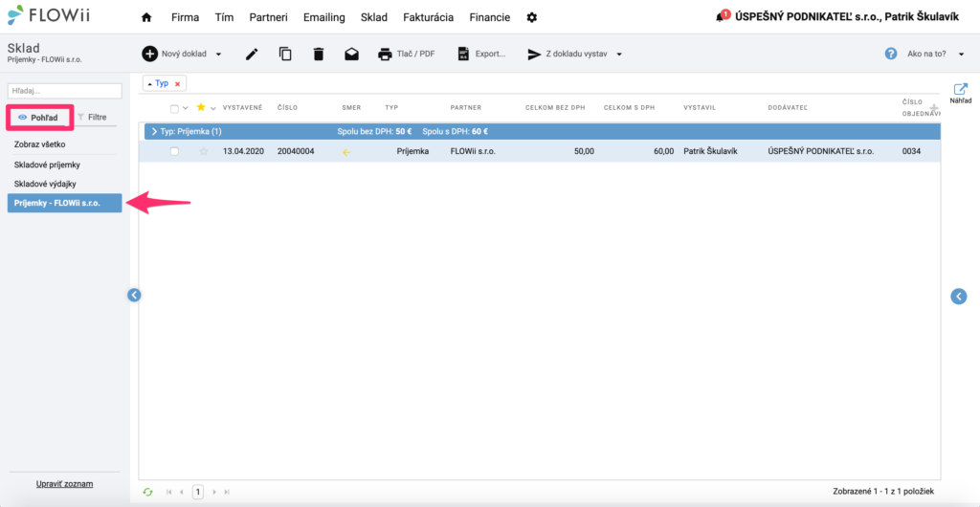Screen dimensions: 980x507
Task: Click the Ako na to? help icon
Action: tap(891, 55)
